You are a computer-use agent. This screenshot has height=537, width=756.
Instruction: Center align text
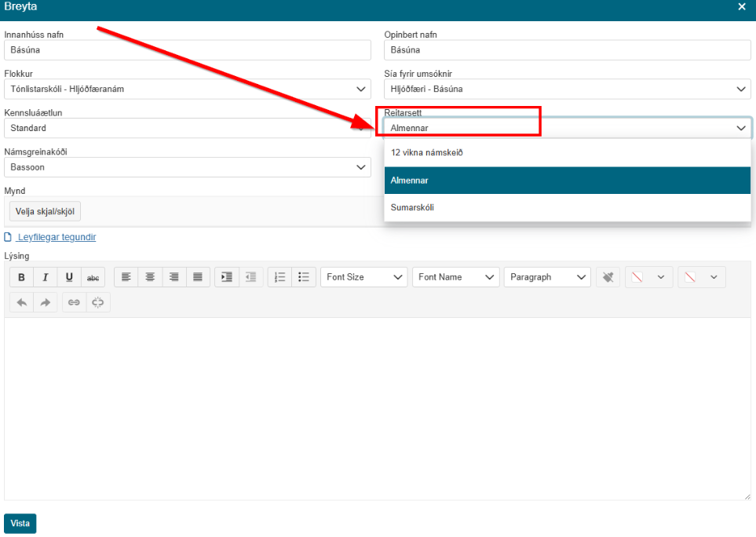click(x=150, y=277)
